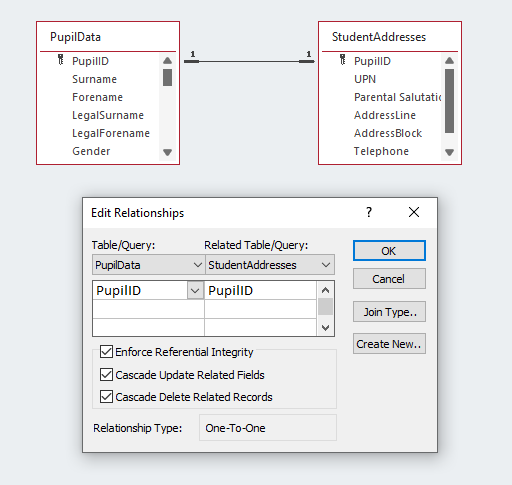Click PupilData list scroll up arrow

coord(167,60)
